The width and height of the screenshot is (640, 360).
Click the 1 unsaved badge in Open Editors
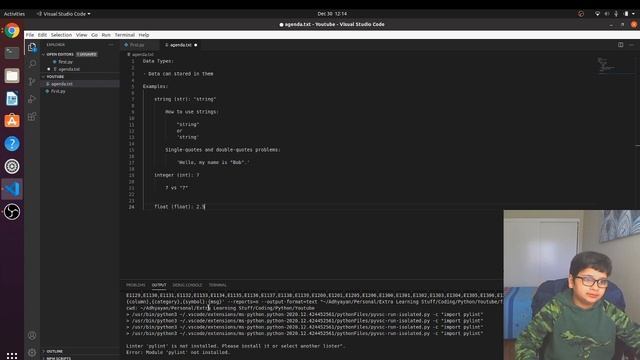click(87, 54)
